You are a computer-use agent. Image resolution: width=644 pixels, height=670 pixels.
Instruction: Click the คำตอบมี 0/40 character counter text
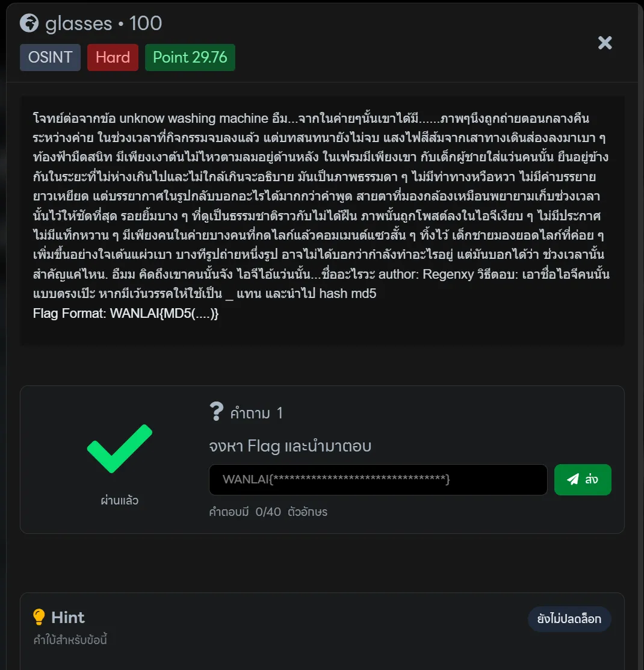coord(268,512)
